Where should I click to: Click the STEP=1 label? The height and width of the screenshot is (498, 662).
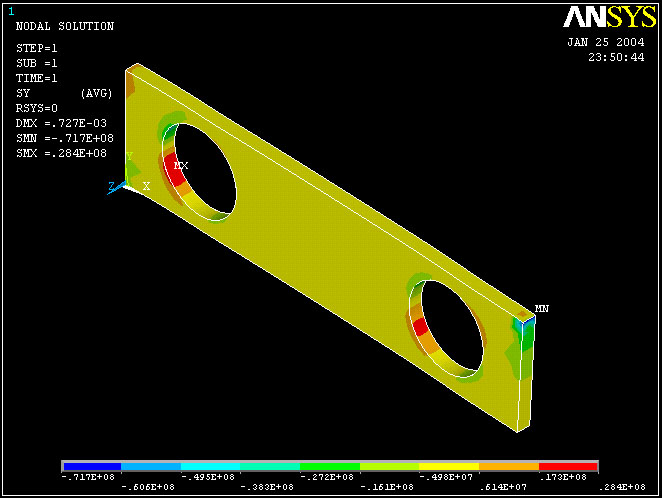[x=36, y=49]
